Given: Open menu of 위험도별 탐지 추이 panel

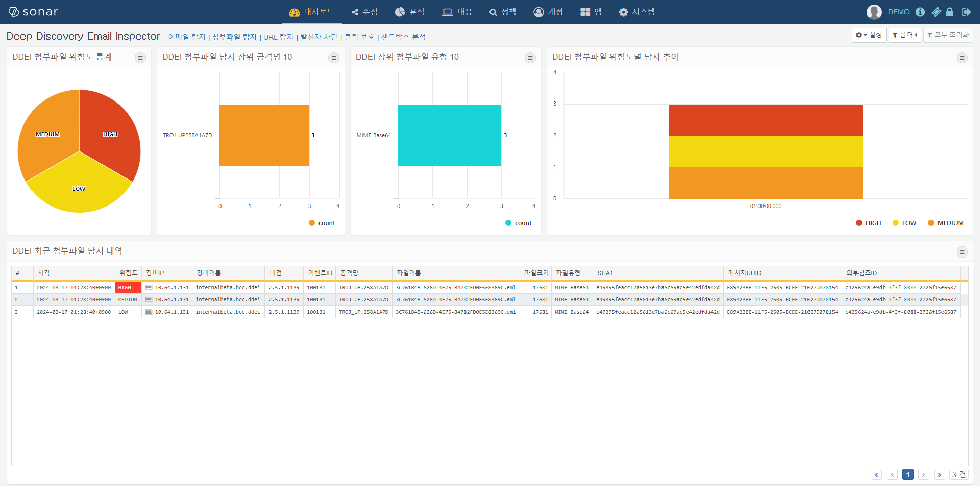Looking at the screenshot, I should pyautogui.click(x=962, y=58).
